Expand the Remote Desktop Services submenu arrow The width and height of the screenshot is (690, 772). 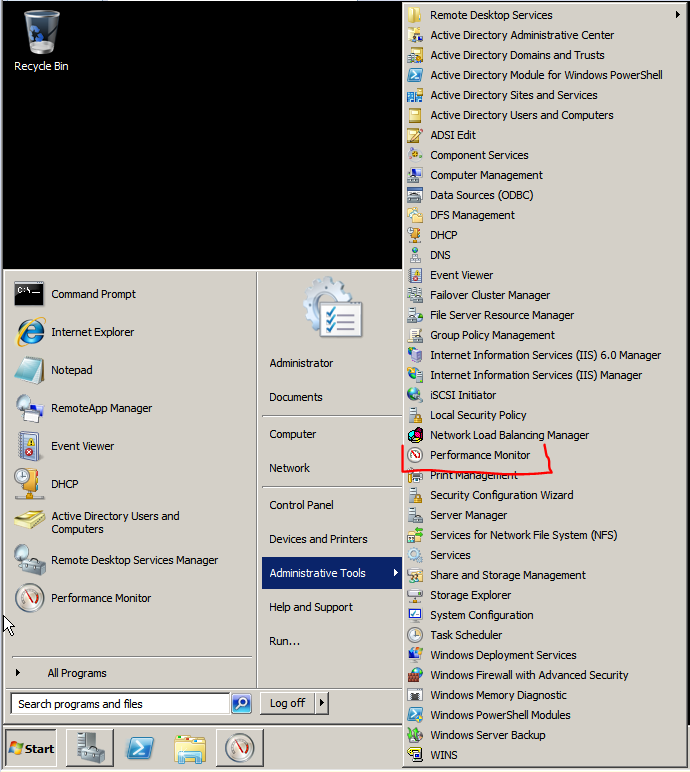(678, 15)
